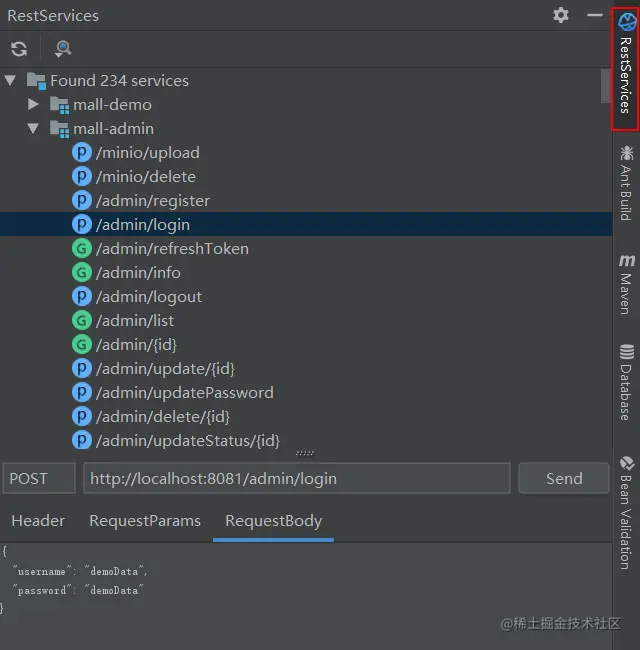
Task: Switch to the Header tab
Action: pos(38,521)
